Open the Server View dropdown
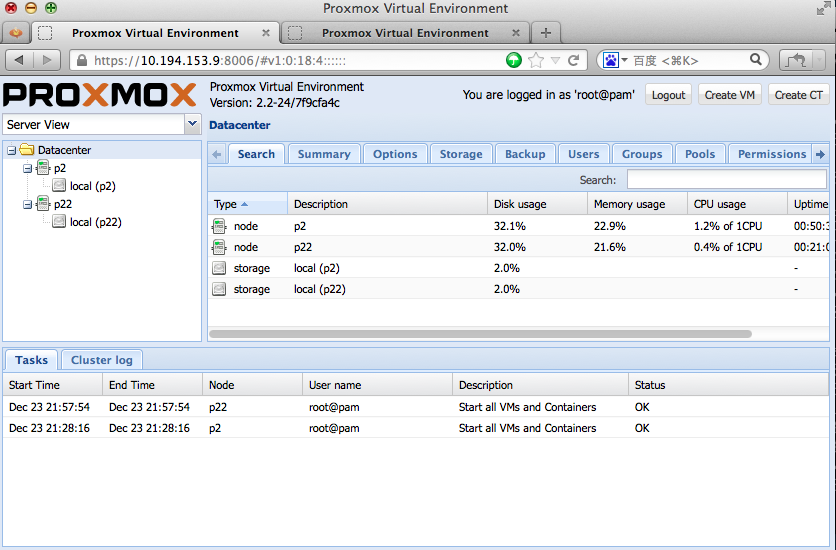This screenshot has width=836, height=550. click(x=192, y=124)
